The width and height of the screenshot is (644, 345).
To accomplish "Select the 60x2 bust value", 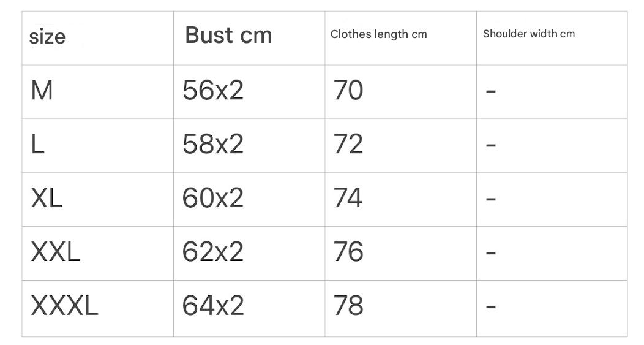I will pos(212,199).
